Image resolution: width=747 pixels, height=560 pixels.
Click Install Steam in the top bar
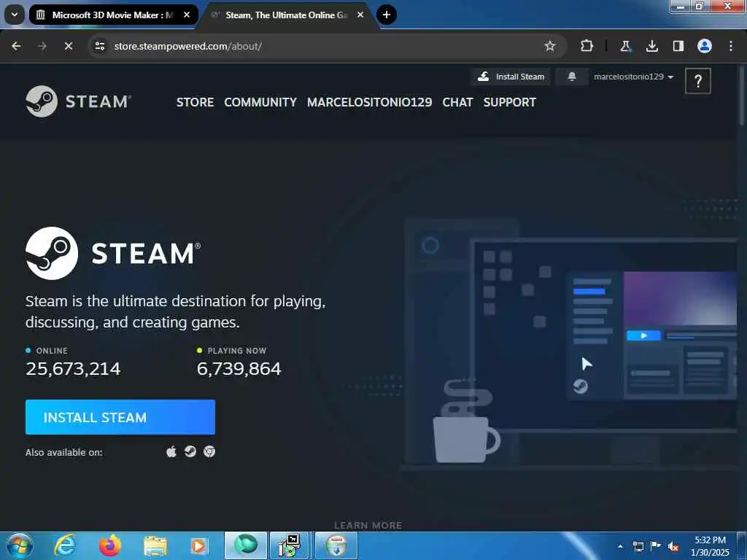pyautogui.click(x=511, y=77)
